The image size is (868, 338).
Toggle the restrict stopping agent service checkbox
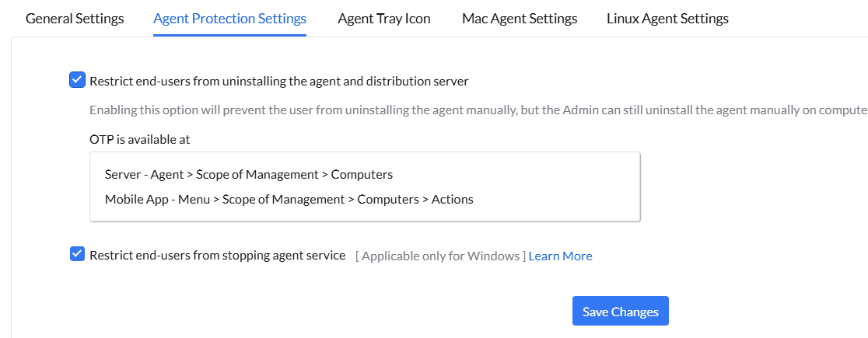point(77,254)
